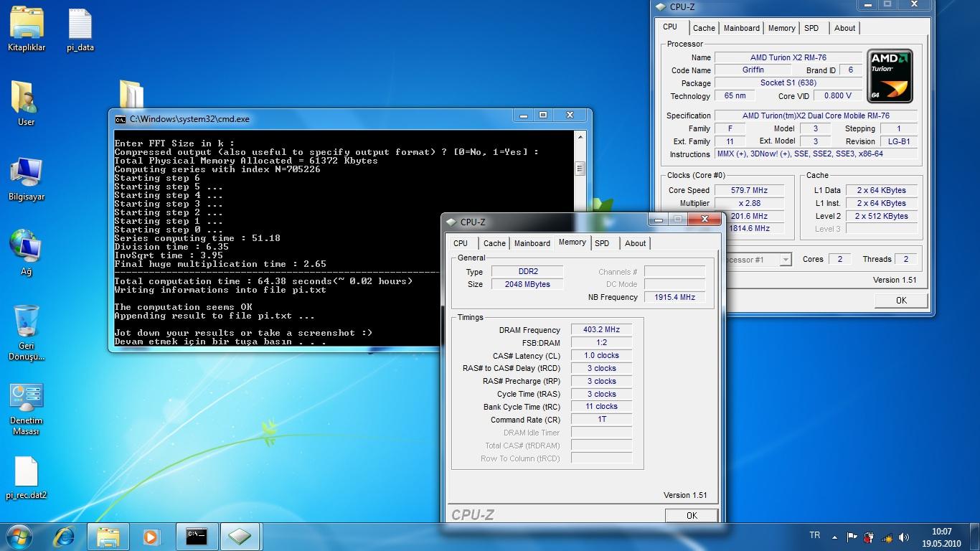Screen dimensions: 980x551
Task: Open the CPU tab in Memory window
Action: click(x=461, y=243)
